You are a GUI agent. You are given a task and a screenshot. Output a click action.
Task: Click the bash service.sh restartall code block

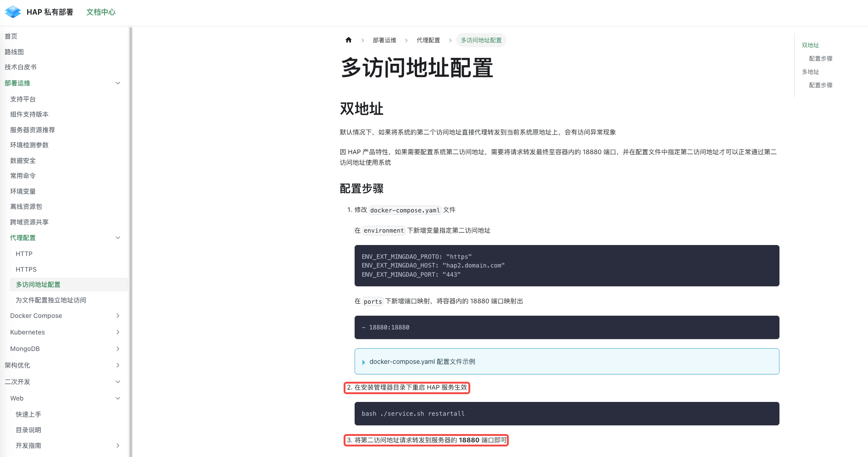tap(567, 413)
